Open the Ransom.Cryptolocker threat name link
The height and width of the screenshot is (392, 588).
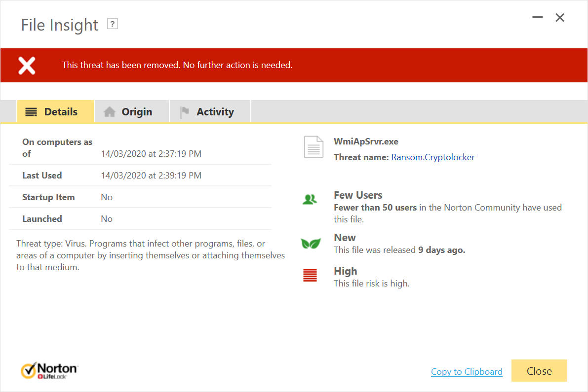pyautogui.click(x=433, y=157)
